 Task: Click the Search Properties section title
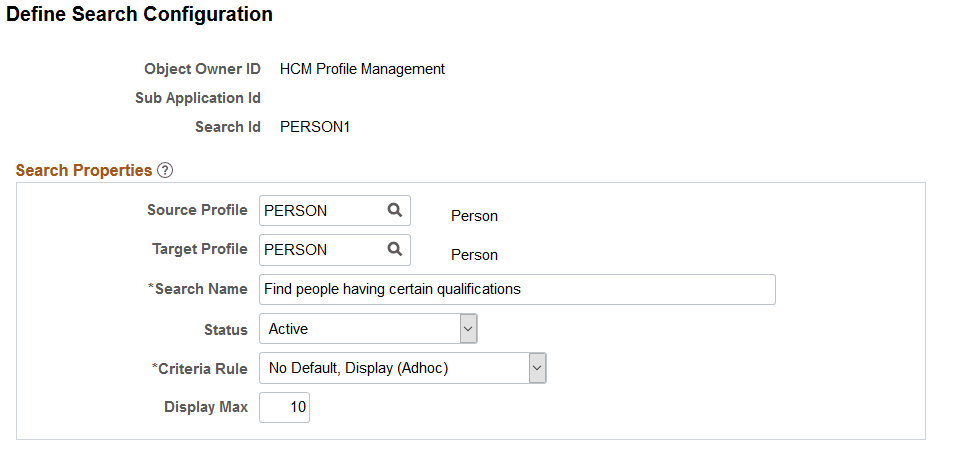[84, 170]
